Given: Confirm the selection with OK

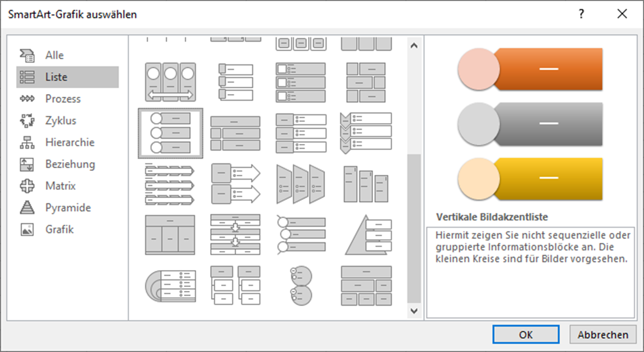Looking at the screenshot, I should [526, 335].
